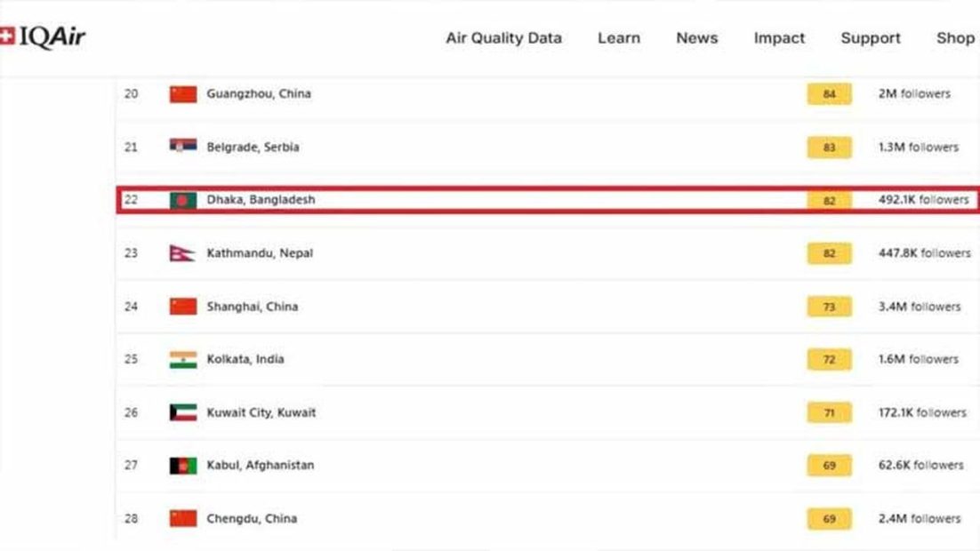Click the China flag beside Guangzhou

point(183,94)
